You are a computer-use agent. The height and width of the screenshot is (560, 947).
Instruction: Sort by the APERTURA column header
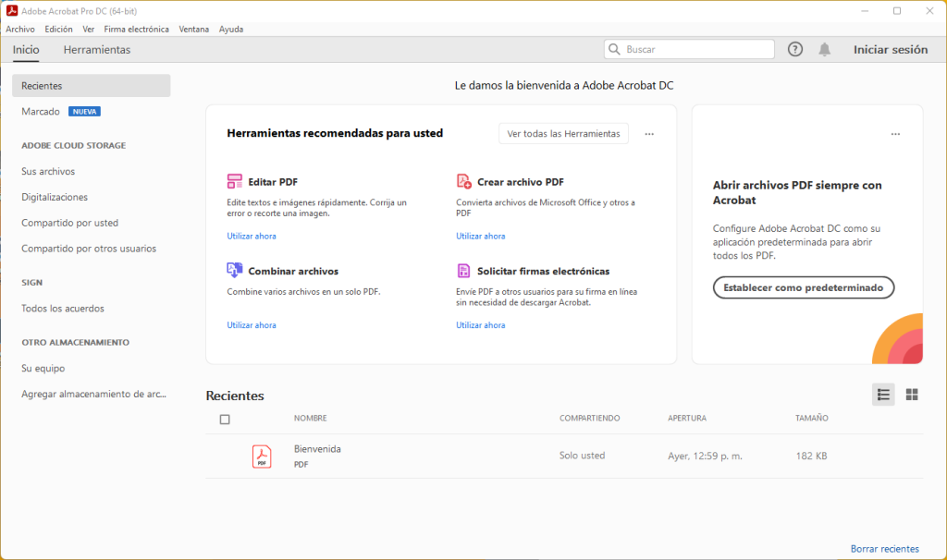[x=687, y=419]
